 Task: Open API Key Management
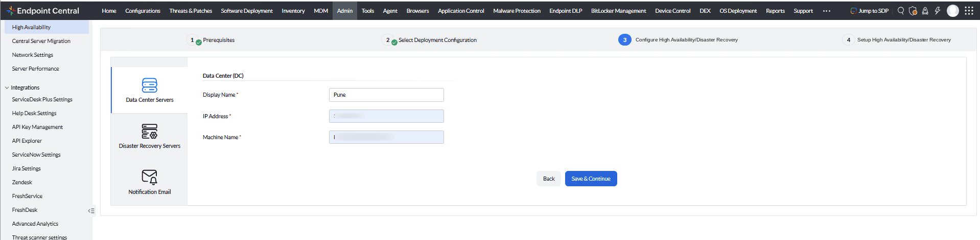pyautogui.click(x=37, y=127)
